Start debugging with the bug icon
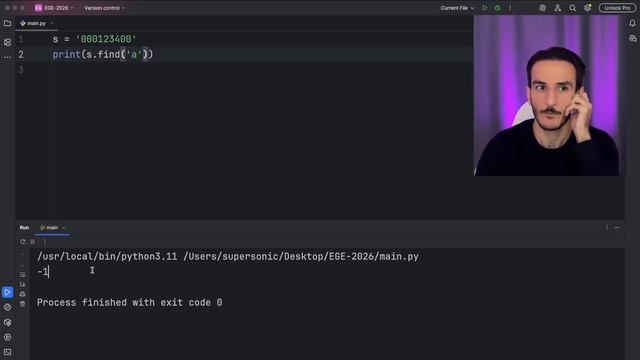640x360 pixels. pyautogui.click(x=497, y=8)
